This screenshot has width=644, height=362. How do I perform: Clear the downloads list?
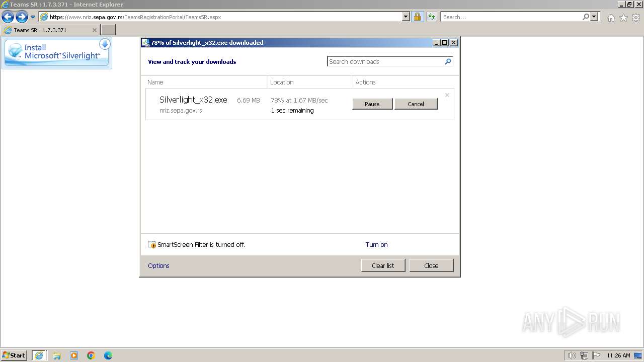tap(383, 265)
